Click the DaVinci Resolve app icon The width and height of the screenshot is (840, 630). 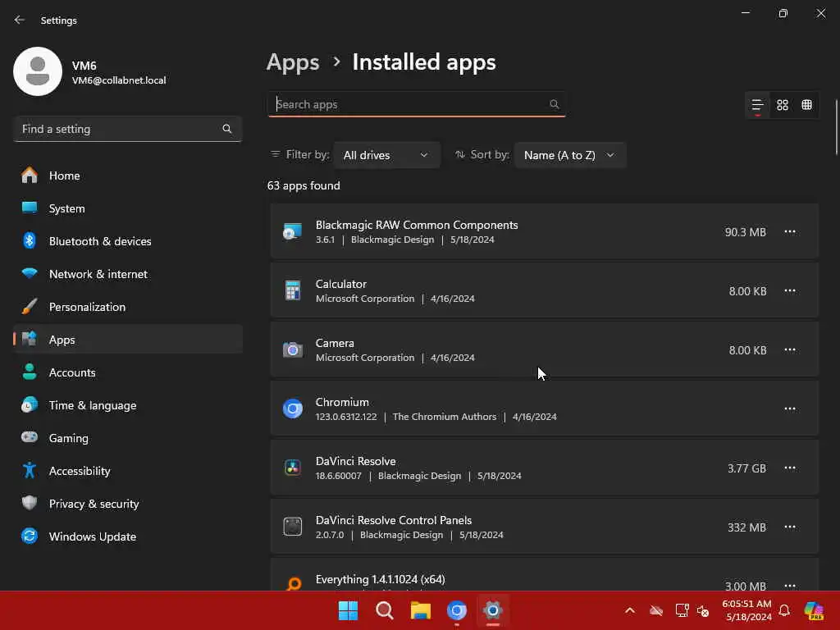293,468
